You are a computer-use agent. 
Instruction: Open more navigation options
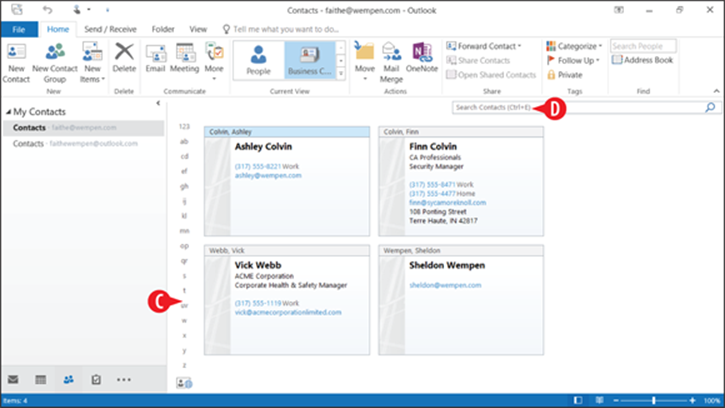[x=123, y=380]
